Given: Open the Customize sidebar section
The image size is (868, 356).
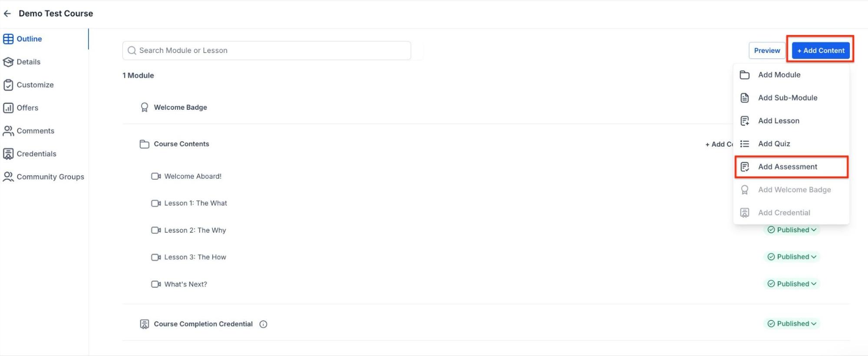Looking at the screenshot, I should pyautogui.click(x=35, y=85).
